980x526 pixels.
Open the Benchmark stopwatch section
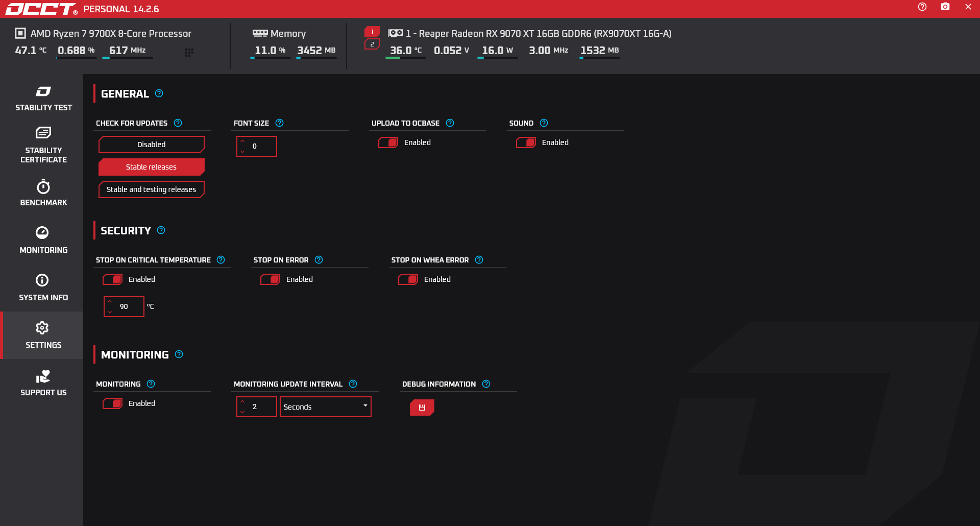[x=43, y=193]
